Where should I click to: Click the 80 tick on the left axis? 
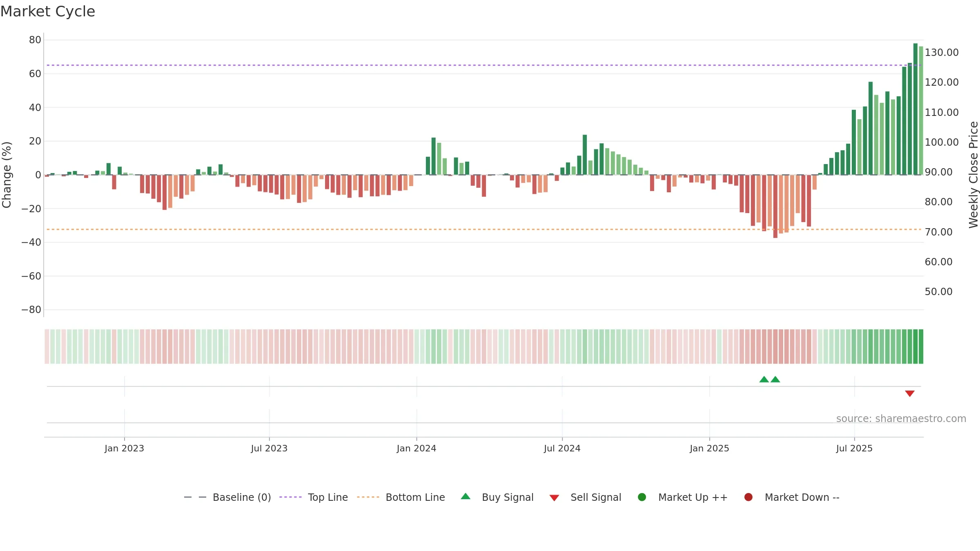pos(35,40)
